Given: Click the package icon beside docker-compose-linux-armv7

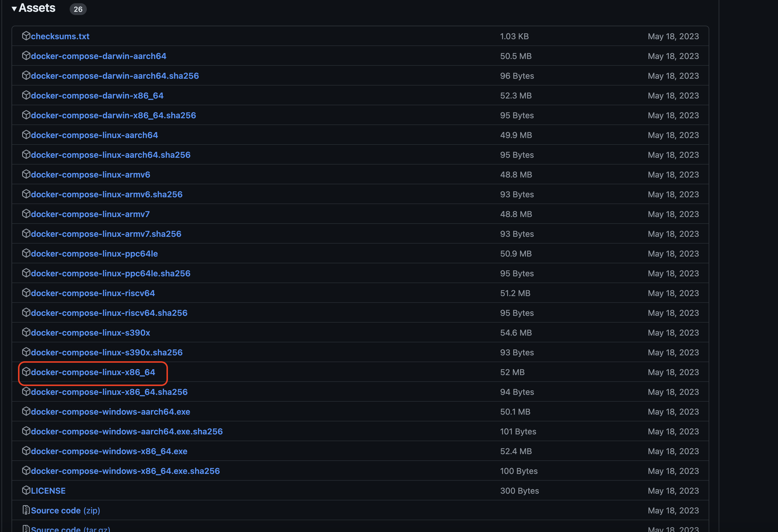Looking at the screenshot, I should [x=26, y=214].
